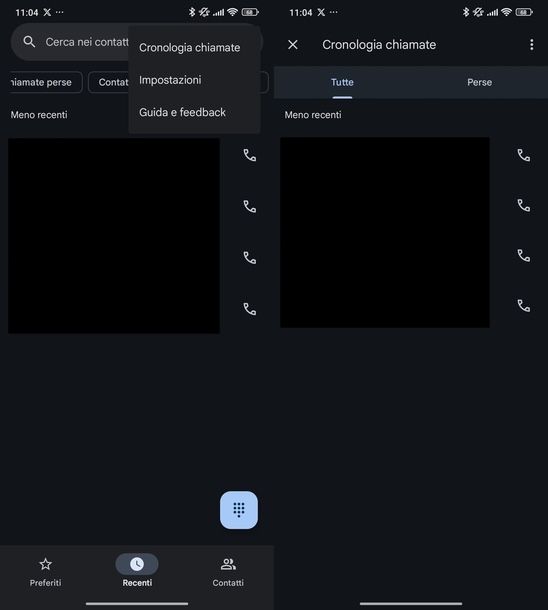Open Cronologia chiamate from the overflow menu
The height and width of the screenshot is (610, 548).
click(x=189, y=47)
